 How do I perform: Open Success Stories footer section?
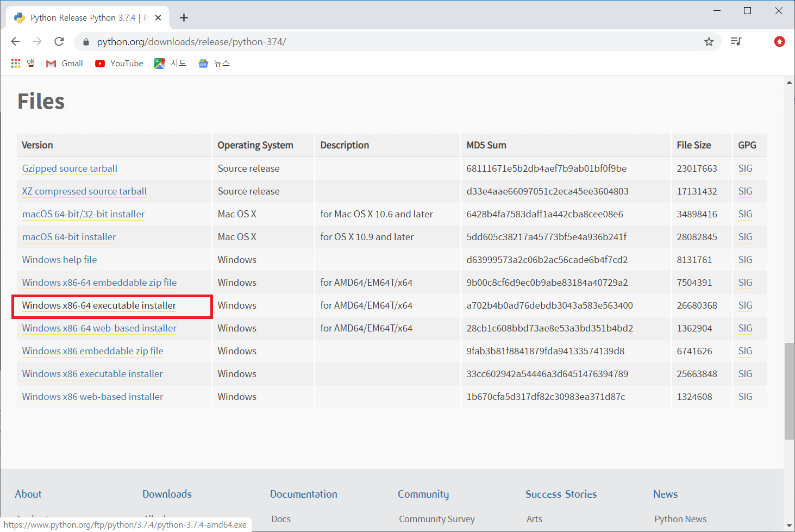pyautogui.click(x=561, y=494)
